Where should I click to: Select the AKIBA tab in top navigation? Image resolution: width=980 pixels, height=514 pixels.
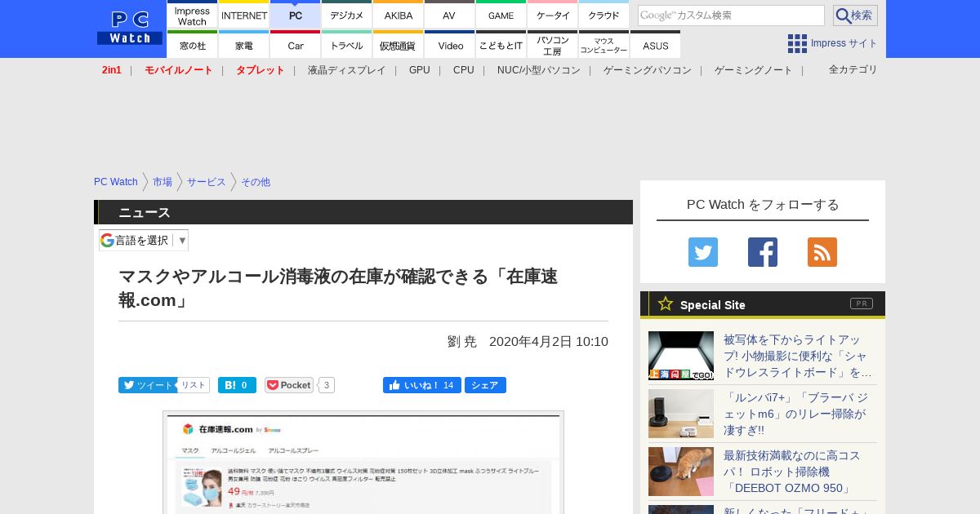coord(399,16)
